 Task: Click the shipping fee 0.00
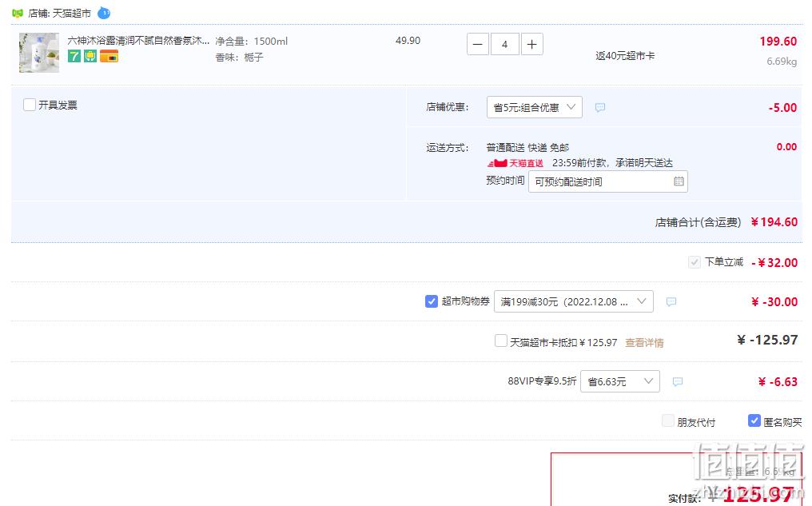tap(786, 147)
